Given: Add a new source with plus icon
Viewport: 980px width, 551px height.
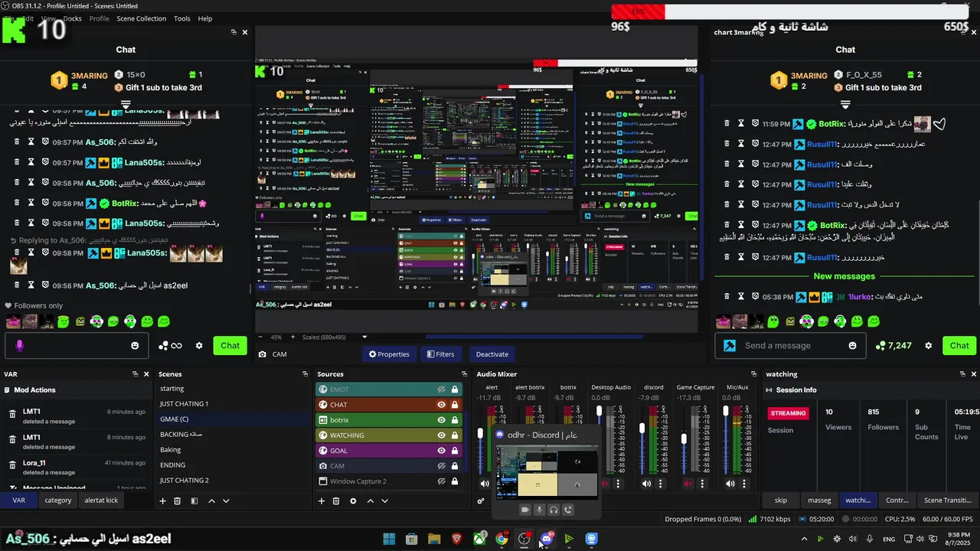Looking at the screenshot, I should [x=322, y=501].
